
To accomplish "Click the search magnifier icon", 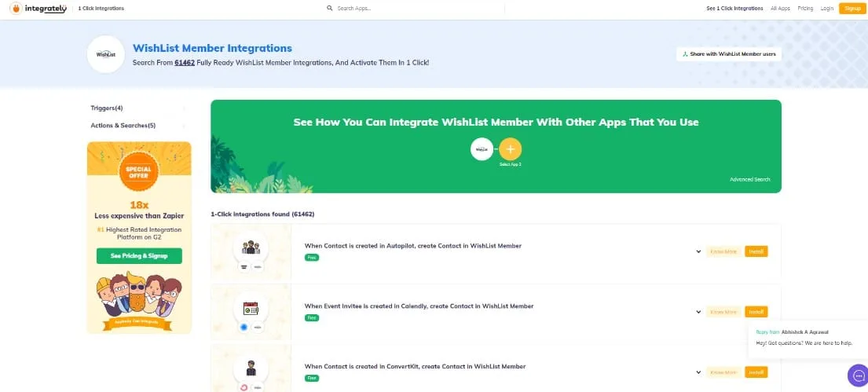I will pos(329,9).
